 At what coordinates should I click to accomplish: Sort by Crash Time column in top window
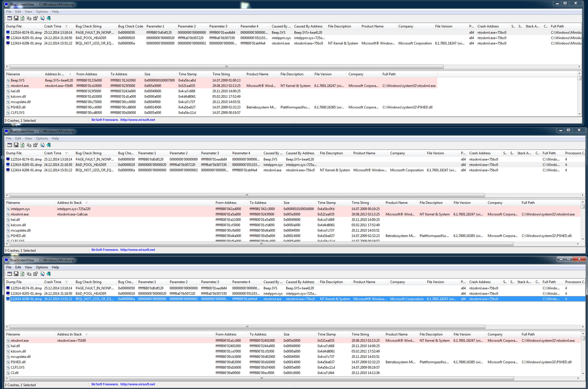click(x=53, y=26)
